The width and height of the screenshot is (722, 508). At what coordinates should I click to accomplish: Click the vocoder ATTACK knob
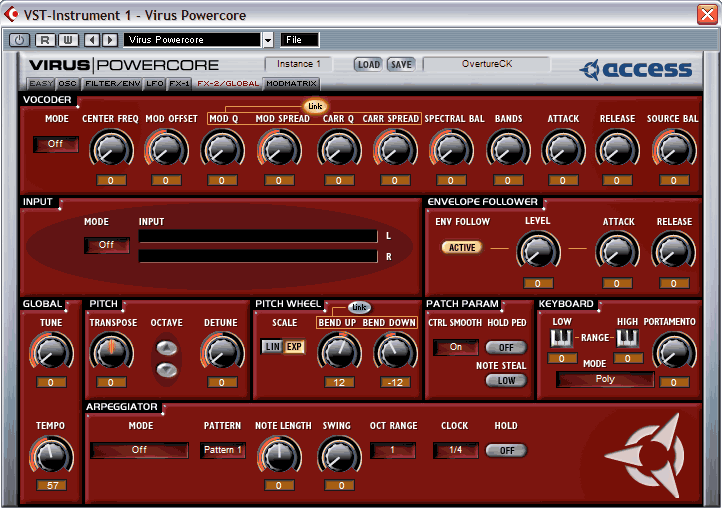tap(563, 150)
